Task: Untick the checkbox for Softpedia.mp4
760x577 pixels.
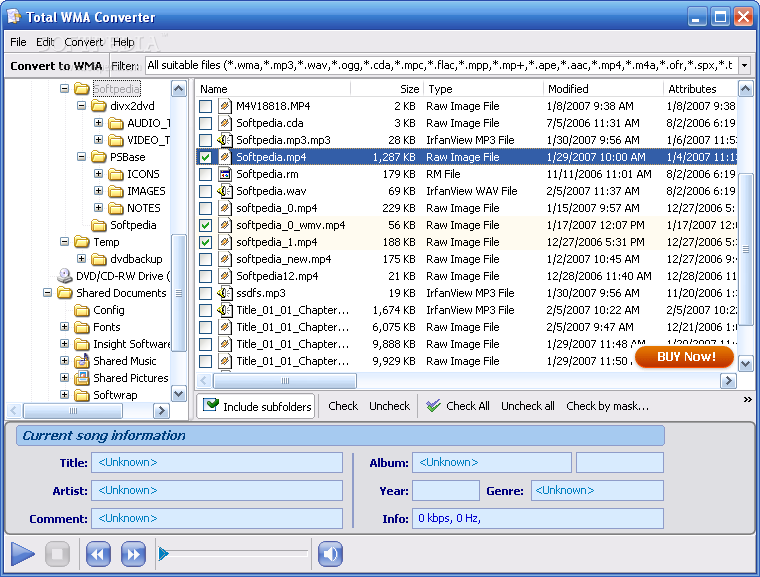Action: point(206,157)
